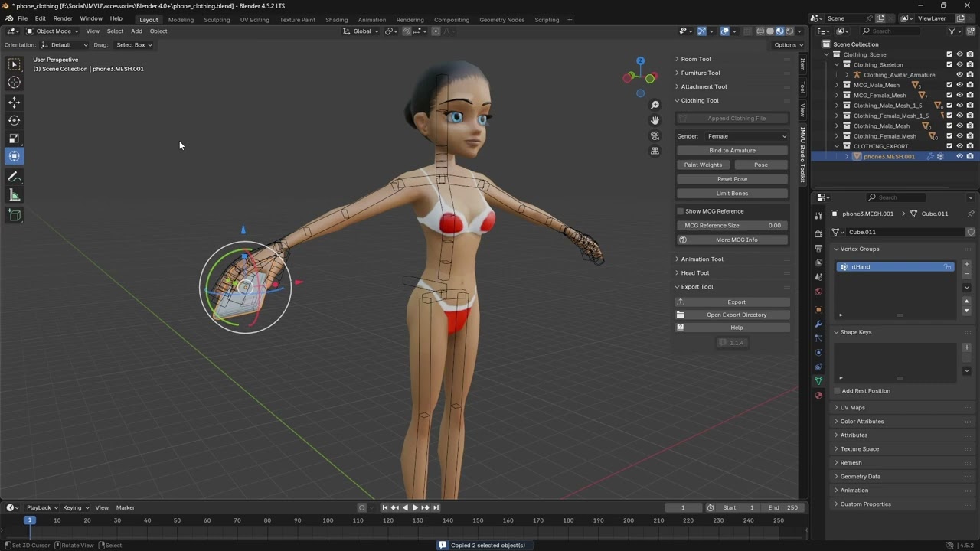The width and height of the screenshot is (980, 551).
Task: Open the Gender dropdown
Action: pos(746,136)
